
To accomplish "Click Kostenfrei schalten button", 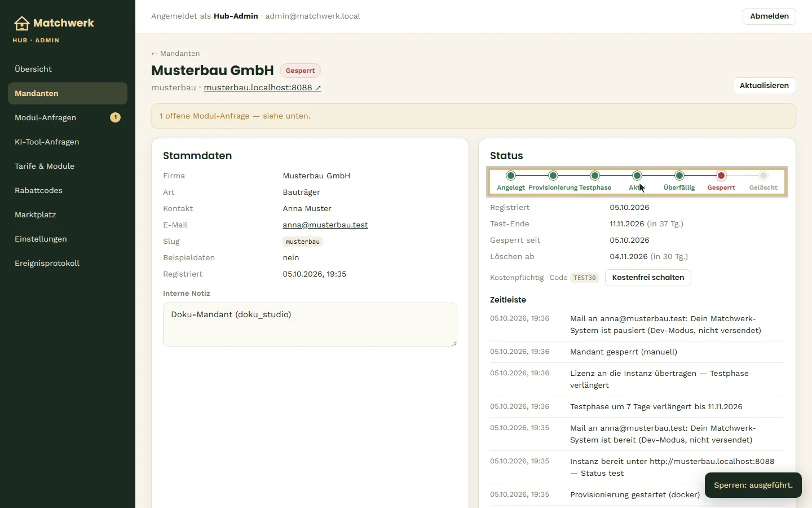I will (x=648, y=278).
